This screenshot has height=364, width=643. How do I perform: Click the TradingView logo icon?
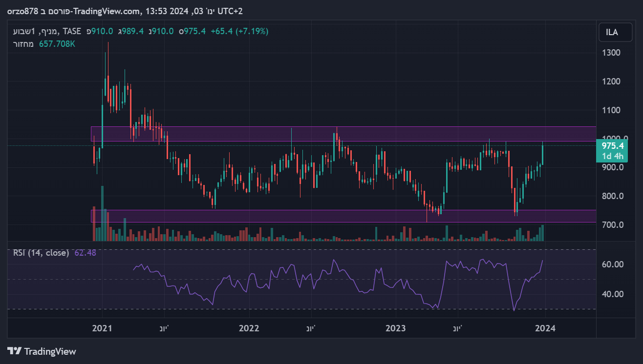click(x=15, y=351)
